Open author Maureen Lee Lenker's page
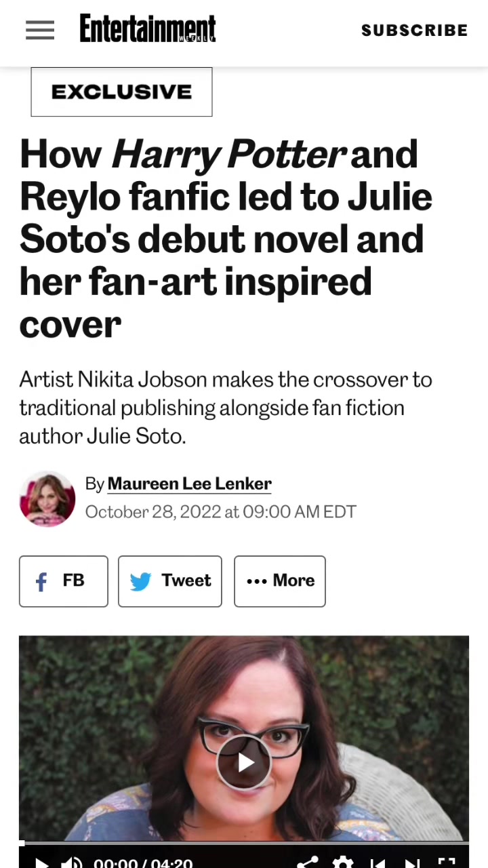The height and width of the screenshot is (868, 488). [189, 484]
